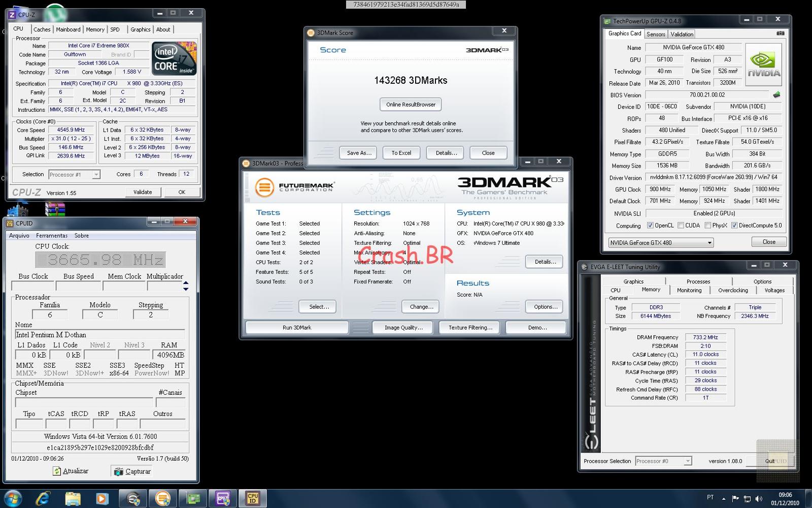Switch to Sensors tab in GPU-Z
The width and height of the screenshot is (812, 508).
click(x=656, y=34)
